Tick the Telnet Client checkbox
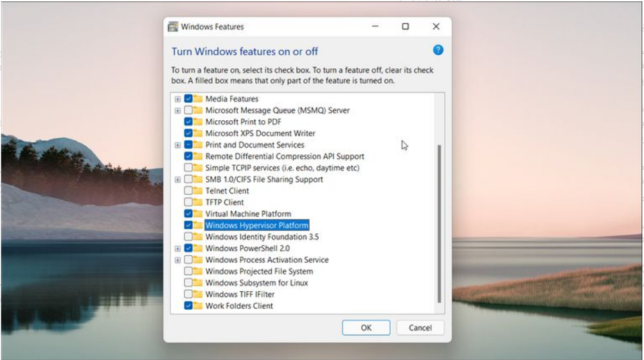This screenshot has height=360, width=644. pos(188,191)
